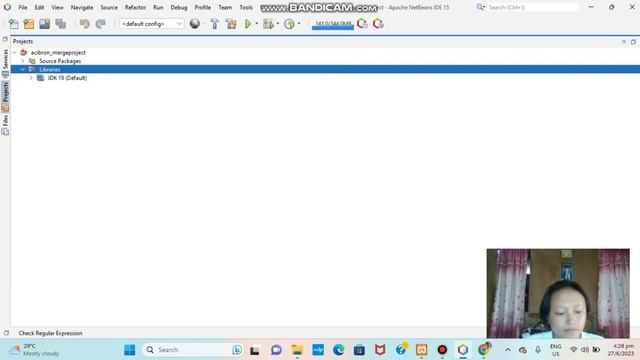Collapse the acibron_mergeproject tree node
Screen dimensions: 640x360
15,53
